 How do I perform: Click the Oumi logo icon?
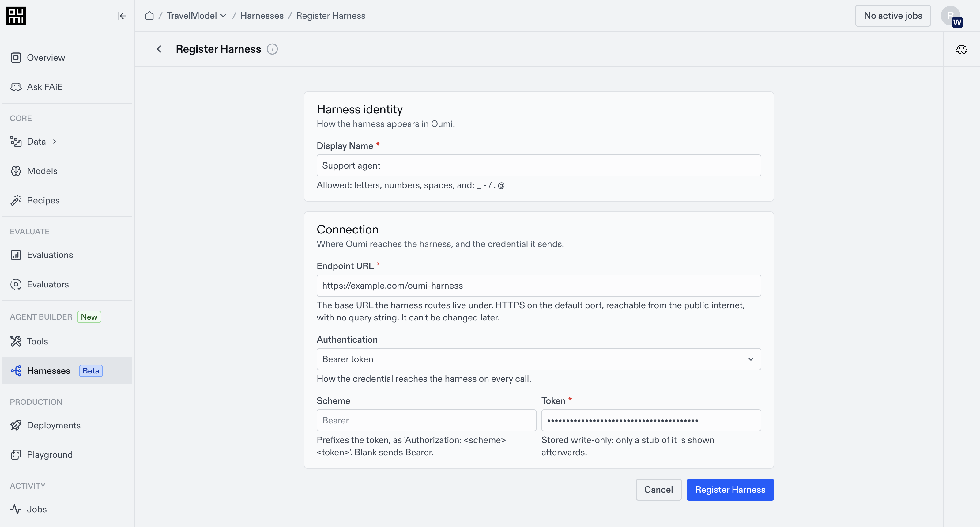tap(16, 16)
